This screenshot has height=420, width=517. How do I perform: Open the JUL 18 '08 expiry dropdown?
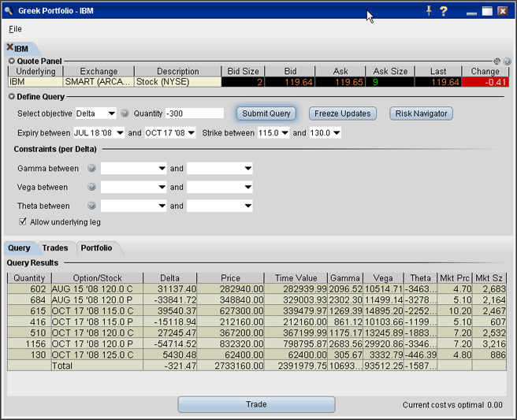pos(99,133)
